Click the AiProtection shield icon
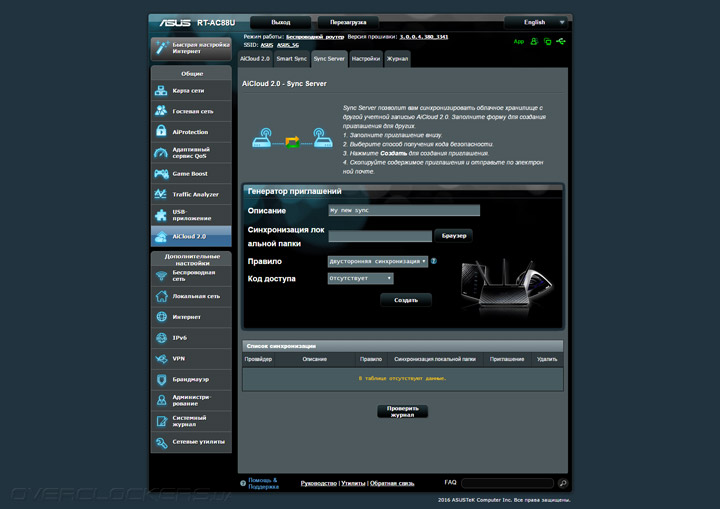Image resolution: width=720 pixels, height=509 pixels. point(162,132)
